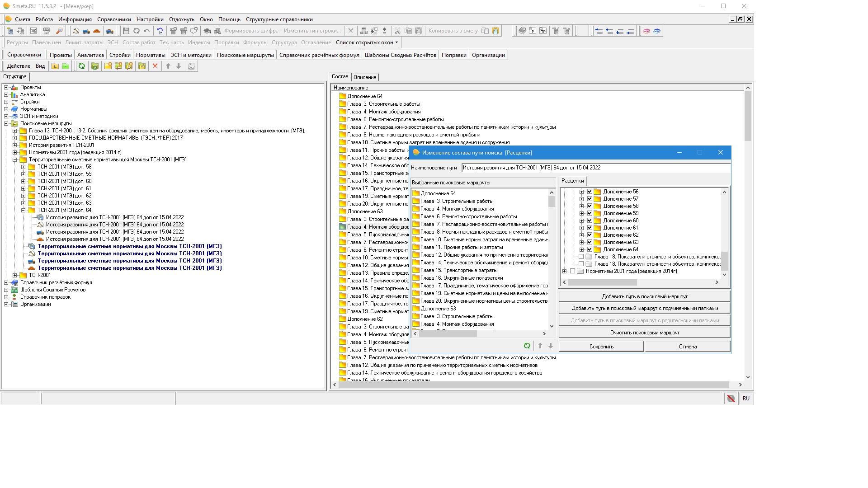Image resolution: width=868 pixels, height=488 pixels.
Task: Click the gray down arrow in reference toolbar
Action: (x=179, y=66)
